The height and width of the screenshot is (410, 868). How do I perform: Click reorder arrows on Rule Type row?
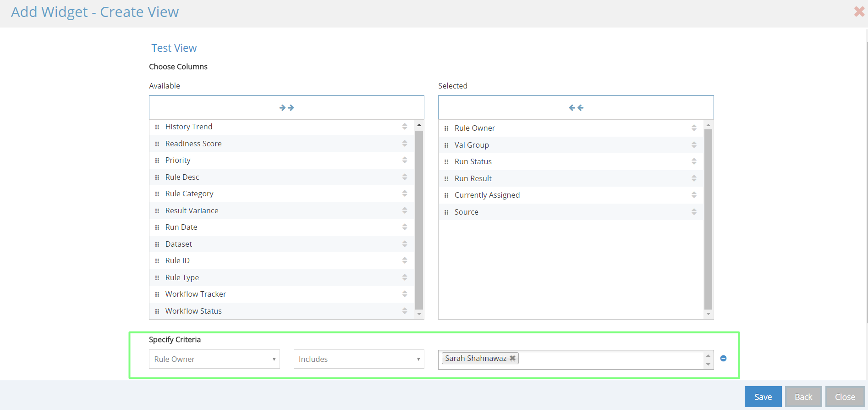pyautogui.click(x=405, y=277)
